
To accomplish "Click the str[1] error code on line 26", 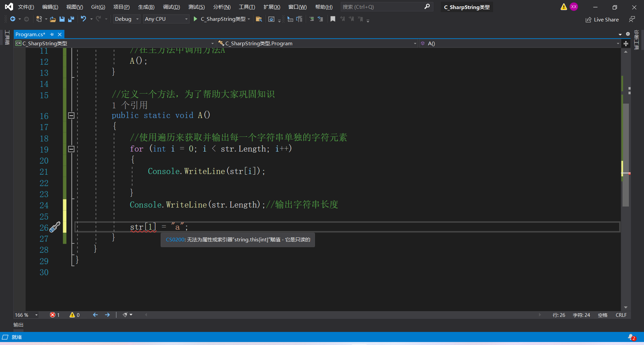I will (x=143, y=227).
